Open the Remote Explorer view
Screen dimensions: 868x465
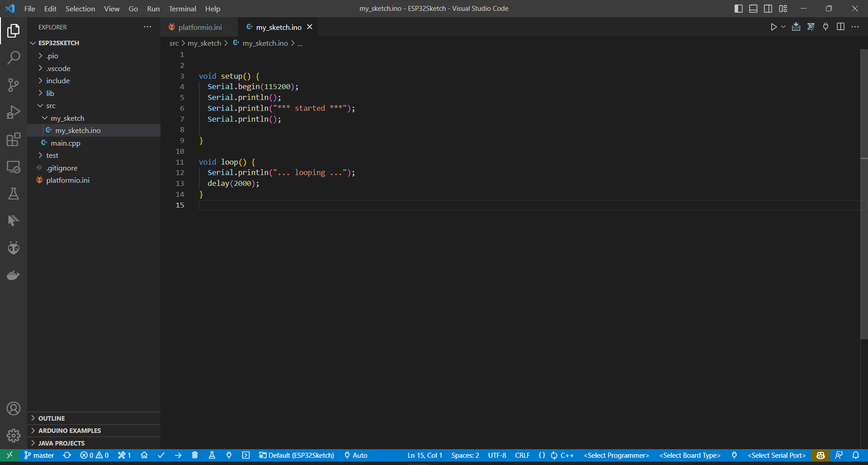point(14,166)
